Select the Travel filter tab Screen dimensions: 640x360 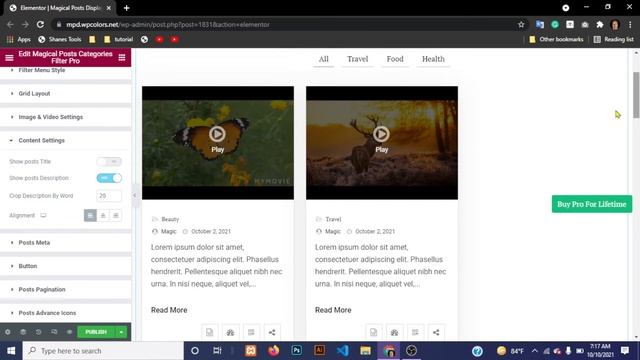tap(358, 59)
